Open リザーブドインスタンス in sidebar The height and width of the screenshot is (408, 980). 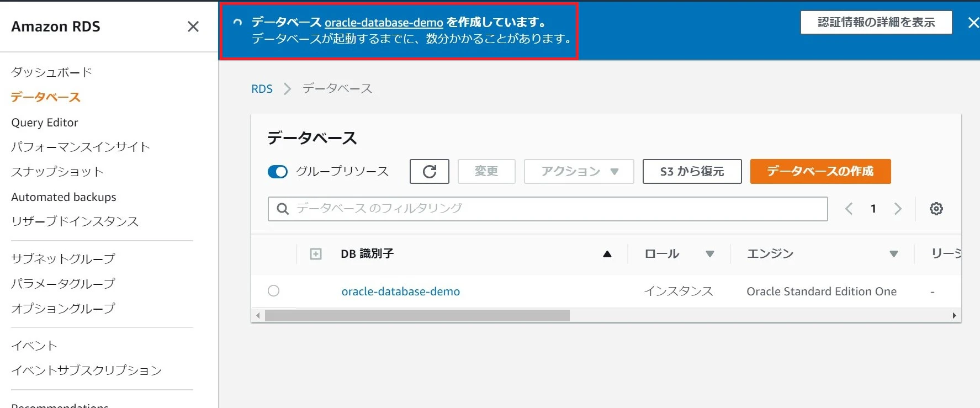click(75, 221)
